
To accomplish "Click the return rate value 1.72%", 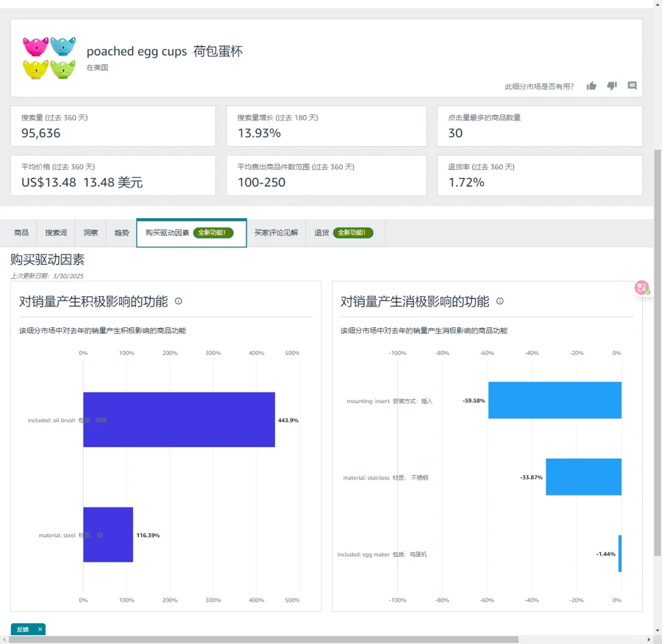I will [466, 182].
